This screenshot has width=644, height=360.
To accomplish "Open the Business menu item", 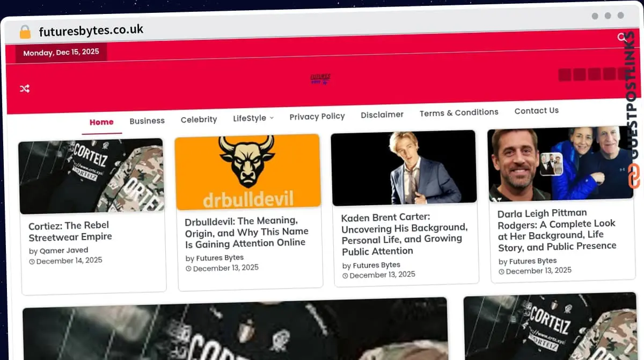I will [x=147, y=120].
